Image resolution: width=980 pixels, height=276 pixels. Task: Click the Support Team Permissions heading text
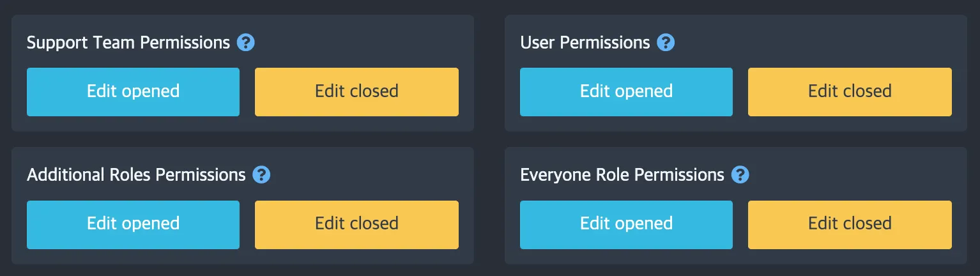[128, 43]
